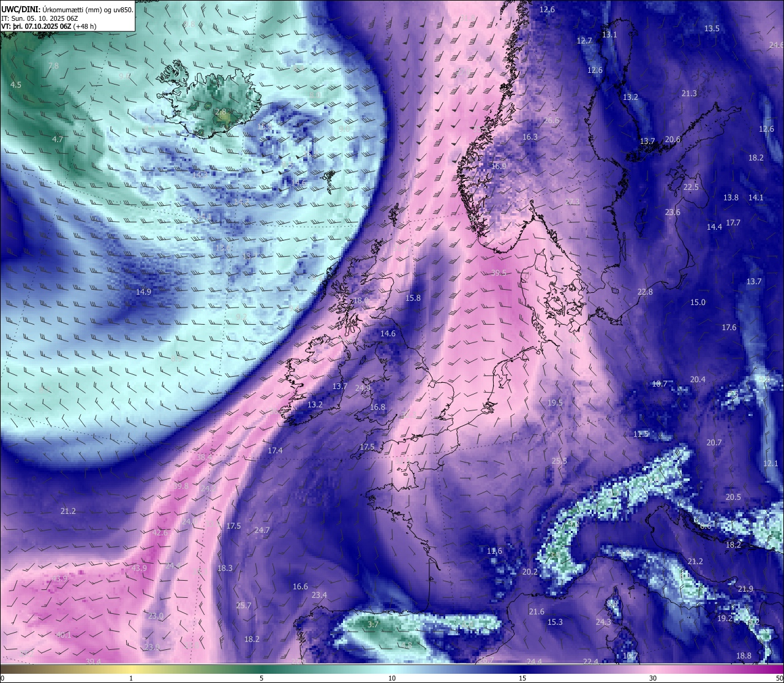Click the 21.6 value label
784x683 pixels.
(x=537, y=611)
